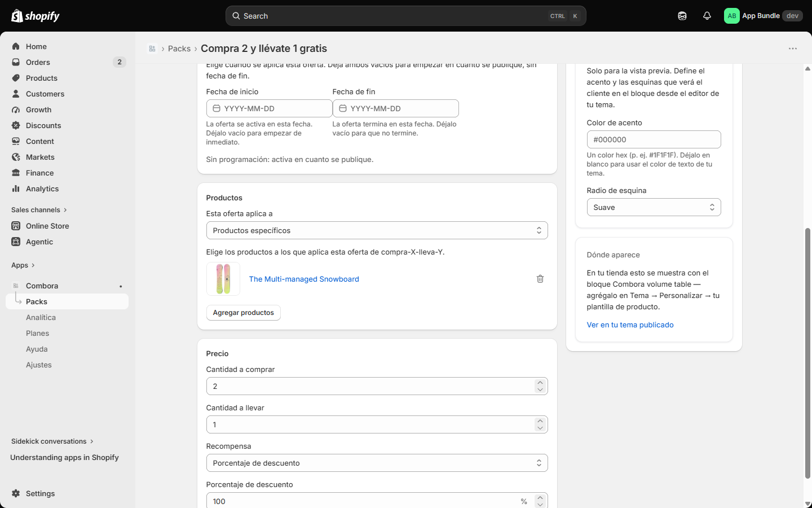Open the Agentic channel icon
The height and width of the screenshot is (508, 812).
(x=16, y=242)
